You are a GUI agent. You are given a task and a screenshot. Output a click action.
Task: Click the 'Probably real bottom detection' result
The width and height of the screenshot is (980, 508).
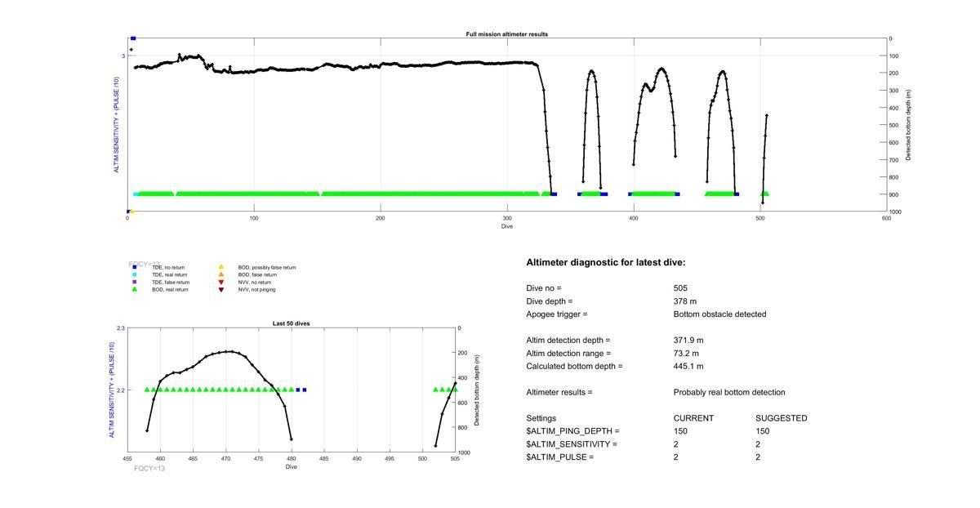(729, 393)
